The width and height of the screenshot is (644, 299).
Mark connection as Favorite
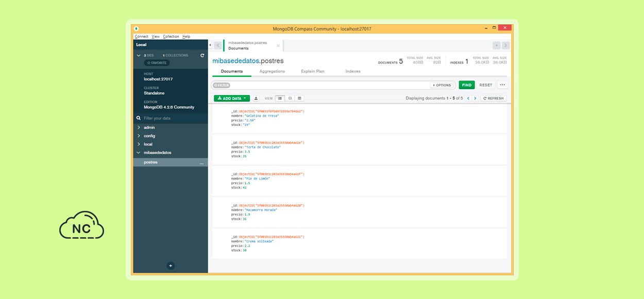157,63
